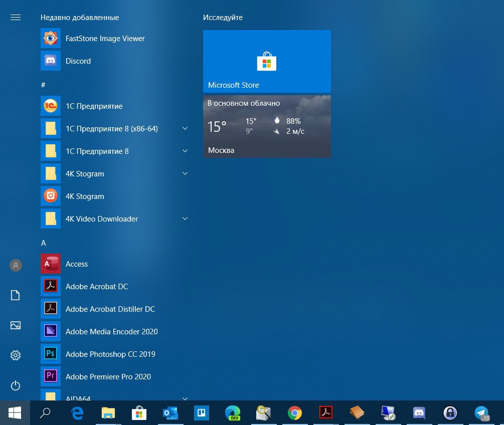Open the Москва weather tile
The image size is (504, 425).
[267, 126]
